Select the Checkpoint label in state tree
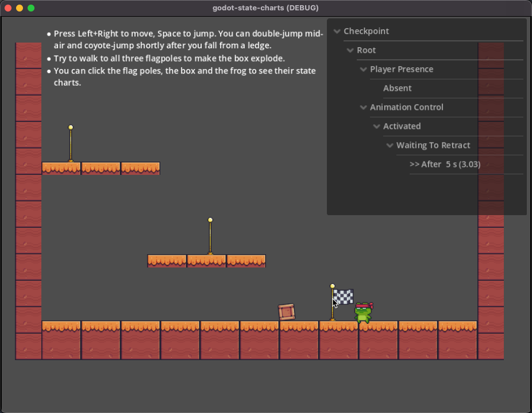Screen dimensions: 532x413 coord(366,31)
